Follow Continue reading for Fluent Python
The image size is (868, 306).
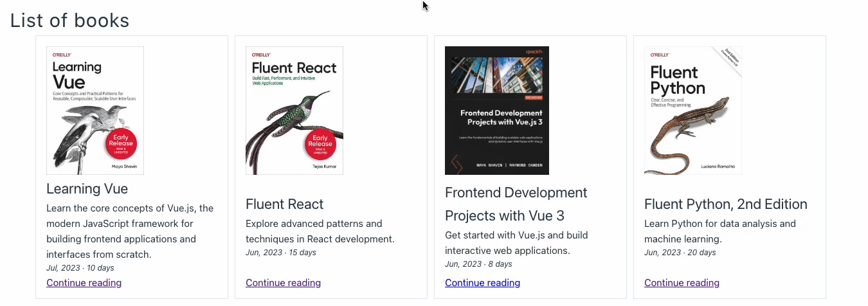point(682,283)
